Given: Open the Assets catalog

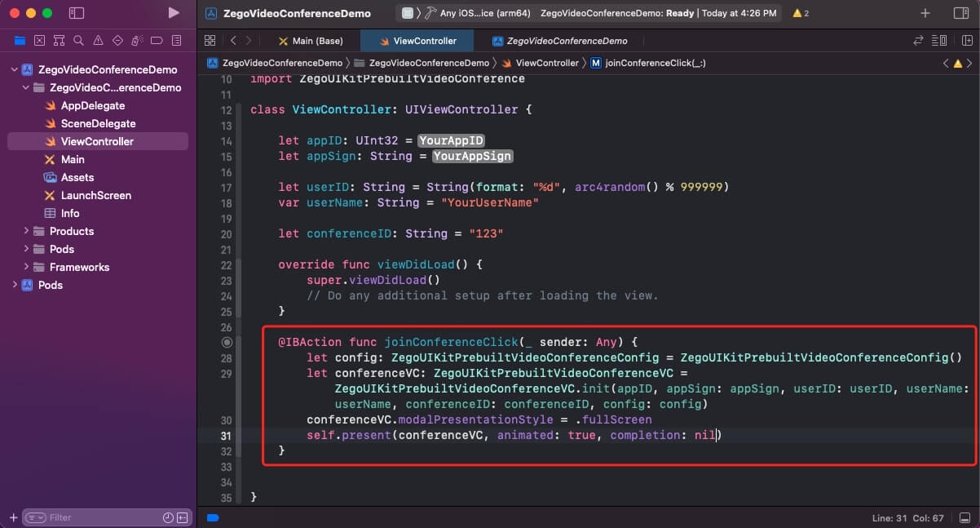Looking at the screenshot, I should click(x=77, y=178).
